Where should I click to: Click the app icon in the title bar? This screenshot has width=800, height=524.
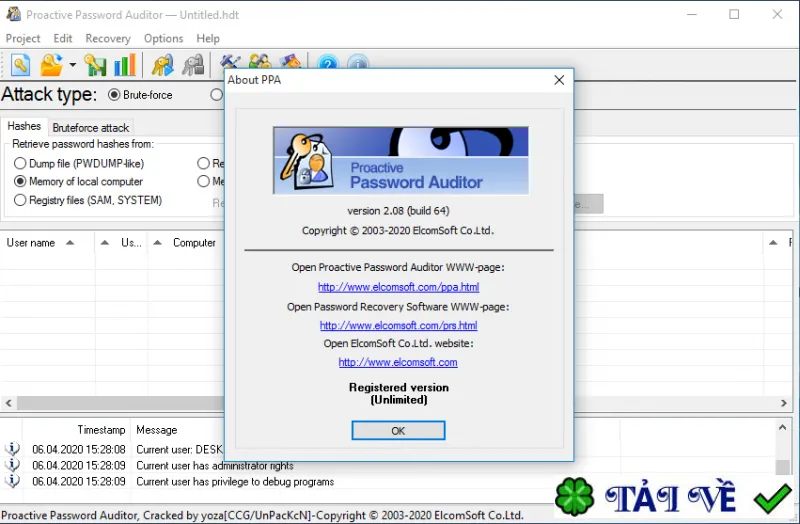point(14,14)
